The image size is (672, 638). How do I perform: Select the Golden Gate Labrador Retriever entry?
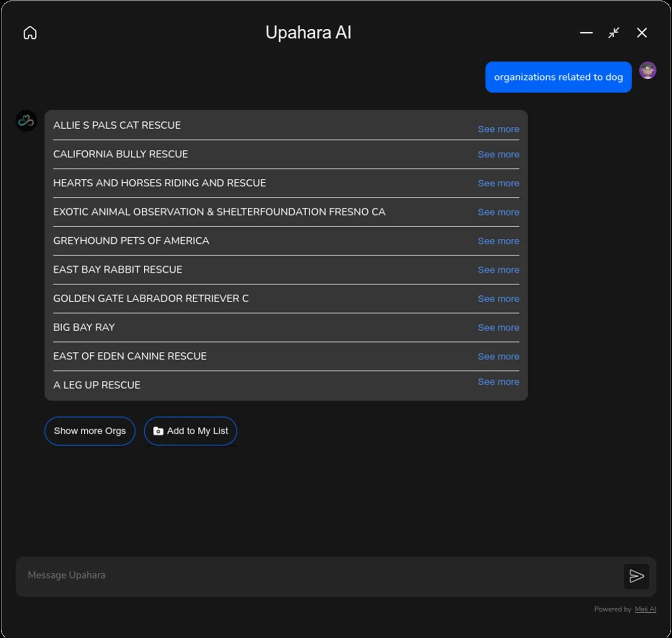click(x=151, y=298)
